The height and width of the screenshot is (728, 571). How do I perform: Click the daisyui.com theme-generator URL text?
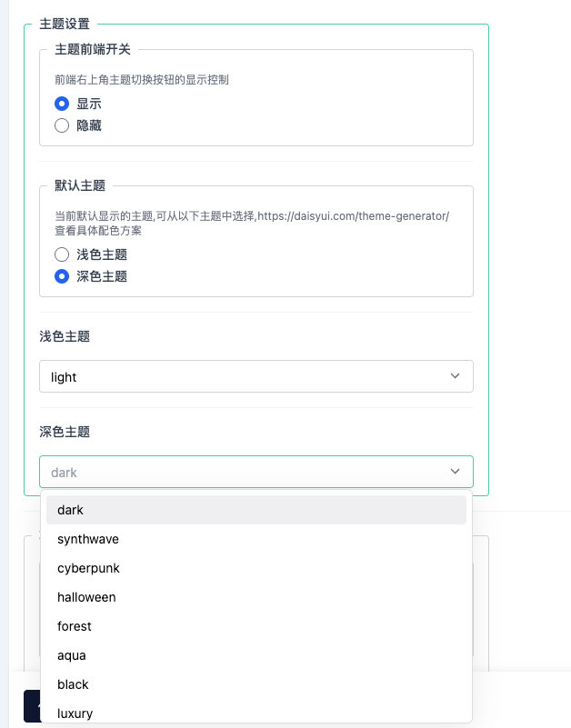click(353, 216)
